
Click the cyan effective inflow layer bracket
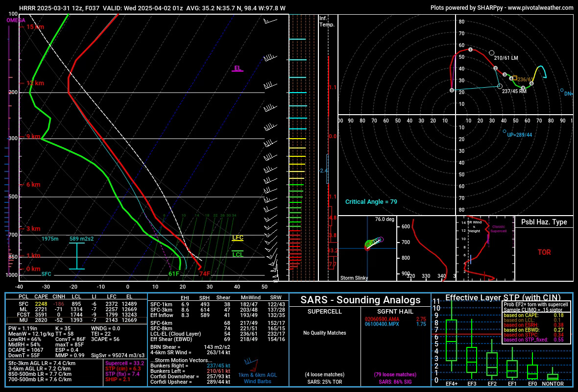(77, 256)
